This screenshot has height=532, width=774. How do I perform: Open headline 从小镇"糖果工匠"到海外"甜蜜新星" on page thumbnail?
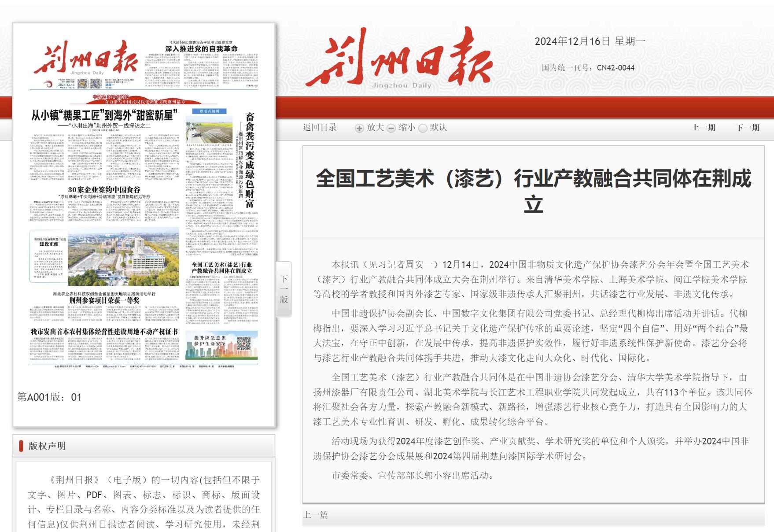click(x=104, y=115)
